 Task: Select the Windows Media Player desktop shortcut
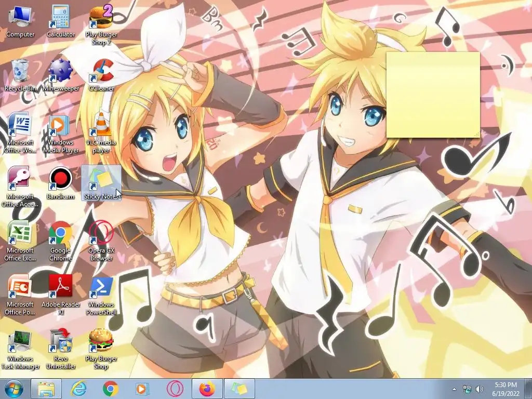pyautogui.click(x=61, y=133)
